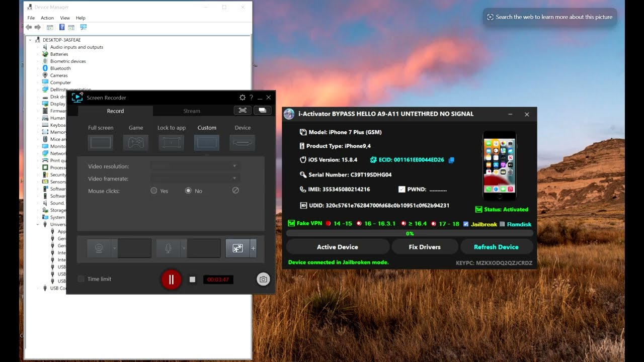
Task: Click the disabled mouse-click options circle icon
Action: pos(235,191)
